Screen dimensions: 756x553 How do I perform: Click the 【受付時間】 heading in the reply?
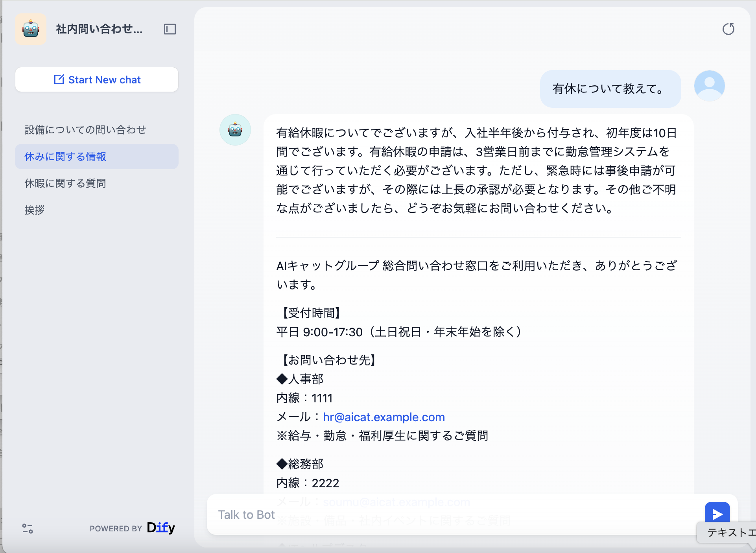(311, 313)
